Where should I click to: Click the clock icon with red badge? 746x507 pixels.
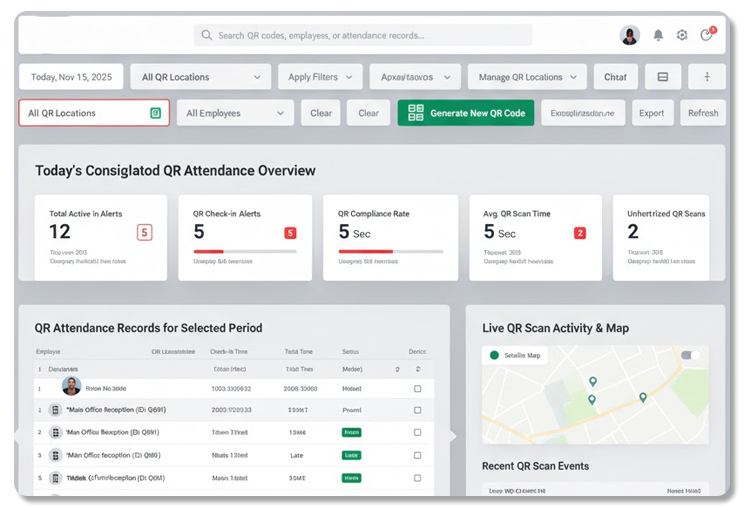coord(707,35)
